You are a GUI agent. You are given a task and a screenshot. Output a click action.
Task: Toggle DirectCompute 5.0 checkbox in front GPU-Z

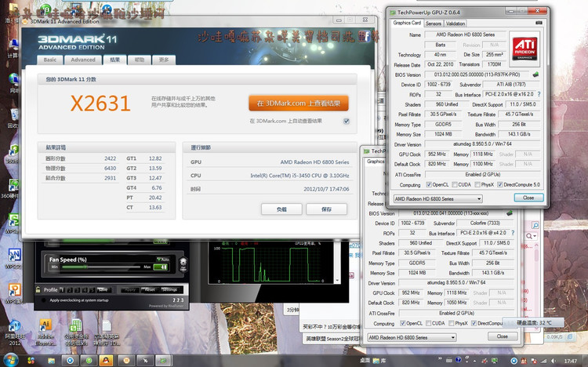click(500, 184)
